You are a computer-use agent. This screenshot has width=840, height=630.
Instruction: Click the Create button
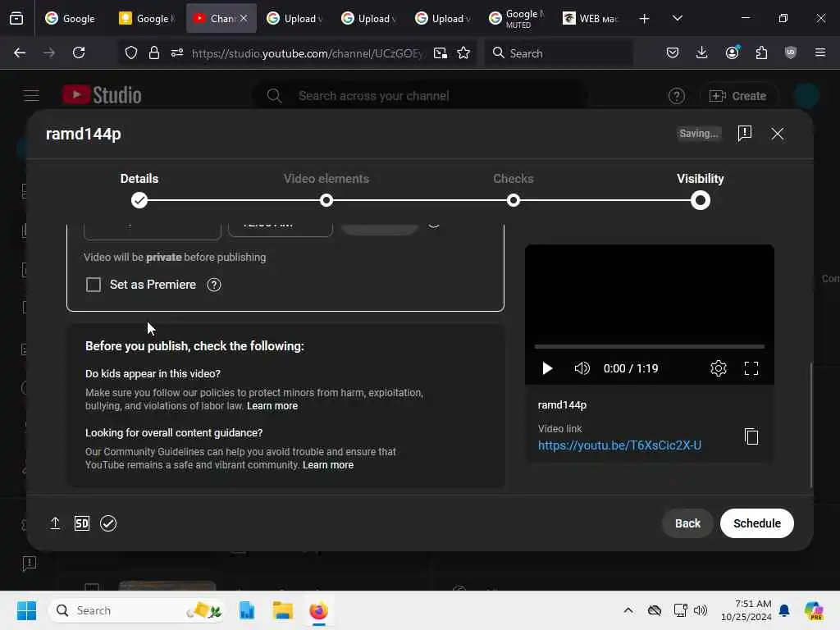click(737, 96)
